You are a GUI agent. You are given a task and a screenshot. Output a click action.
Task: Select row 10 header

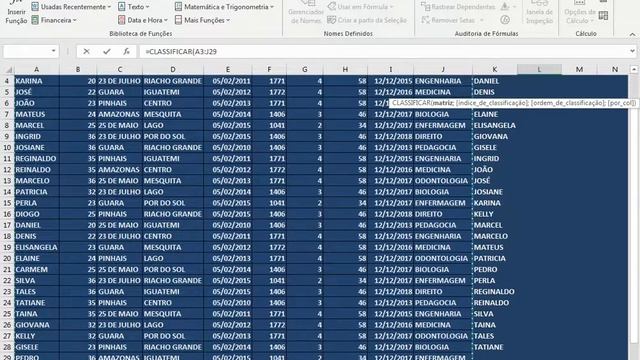[x=7, y=147]
